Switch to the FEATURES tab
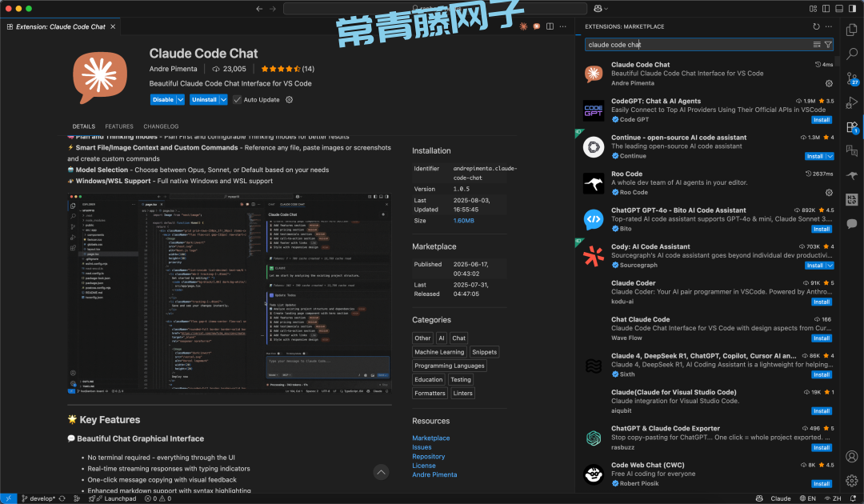 [x=119, y=126]
